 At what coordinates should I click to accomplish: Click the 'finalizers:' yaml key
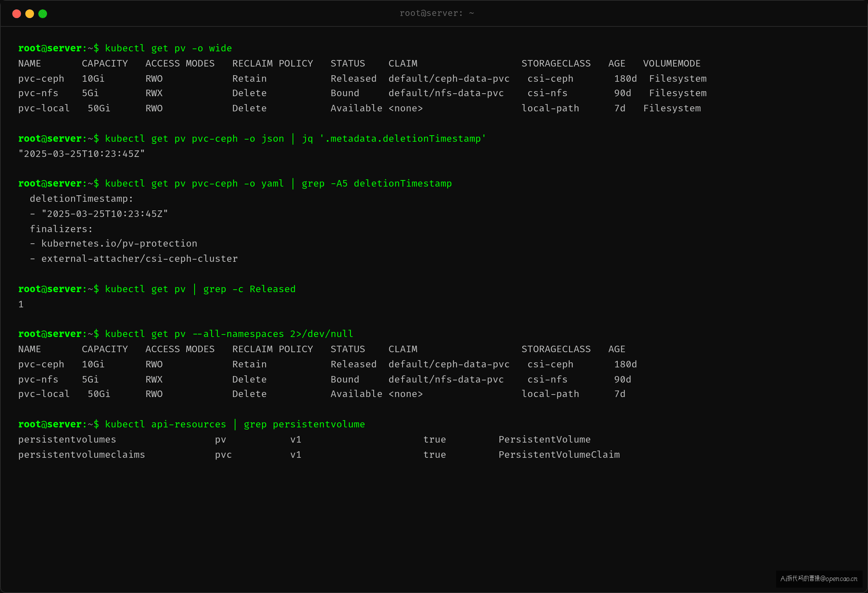(61, 229)
